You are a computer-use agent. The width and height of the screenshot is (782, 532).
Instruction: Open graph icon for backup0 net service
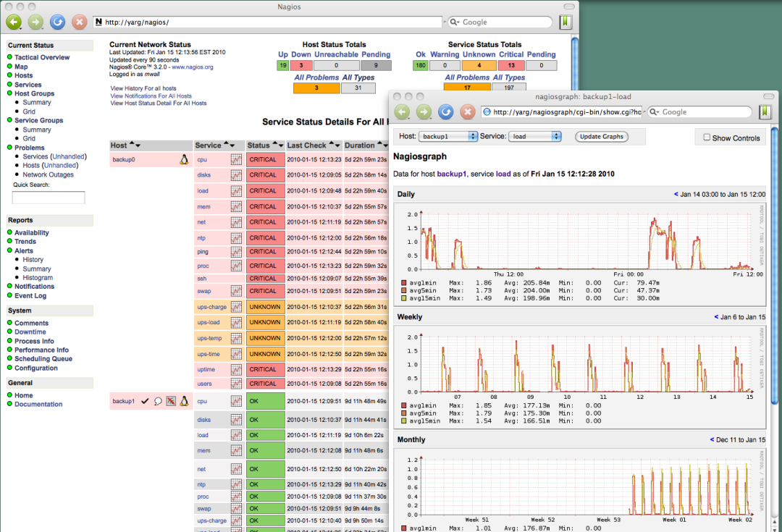click(236, 222)
